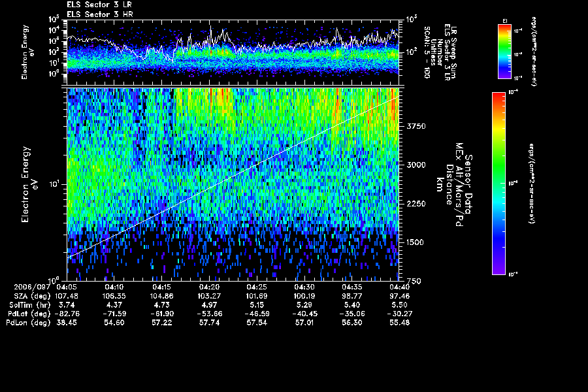588x392 pixels.
Task: Click the small EI color bar legend
Action: click(504, 52)
